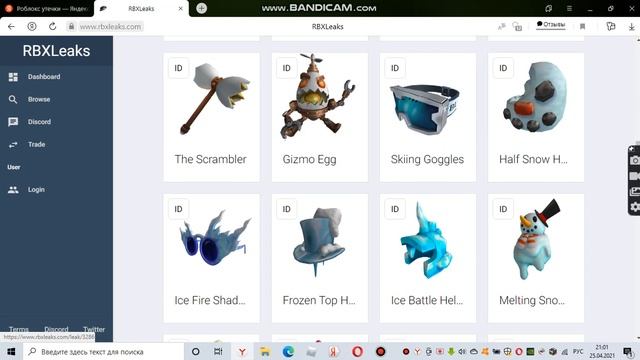Open the Gizmo Egg item image
Image resolution: width=640 pixels, height=360 pixels.
click(318, 97)
